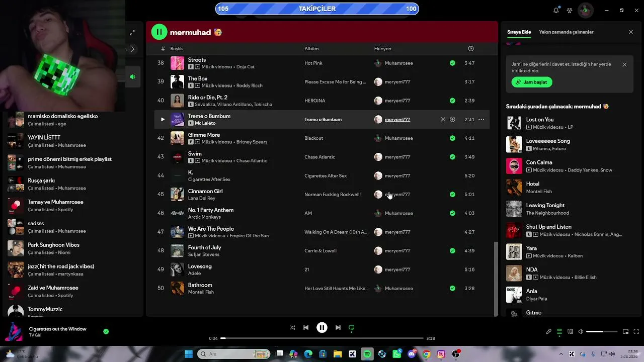Toggle the saved checkmark for Swim
The width and height of the screenshot is (644, 362).
[452, 157]
